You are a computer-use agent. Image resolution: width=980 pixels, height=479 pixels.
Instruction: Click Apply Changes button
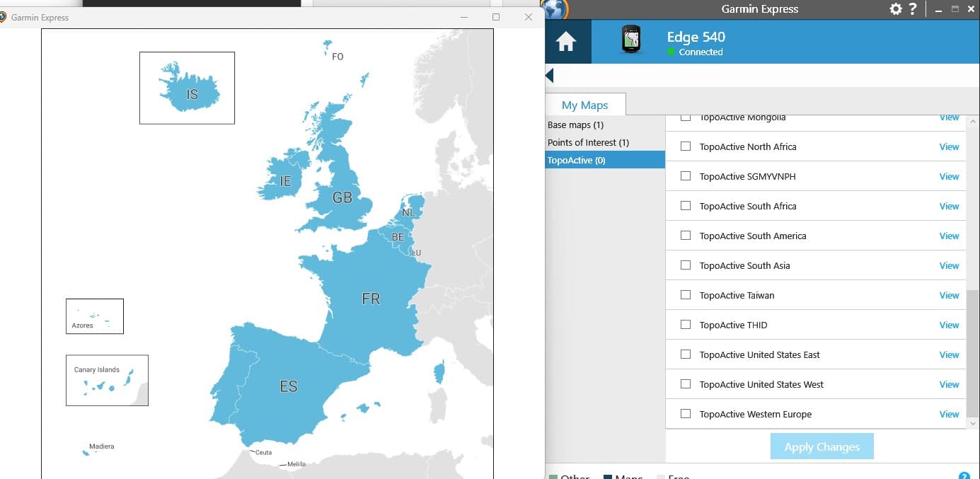click(x=822, y=446)
